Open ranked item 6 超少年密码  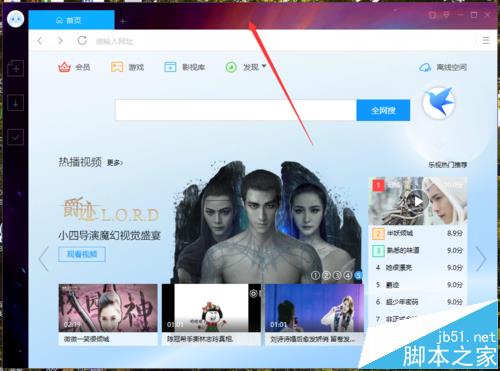[x=418, y=302]
